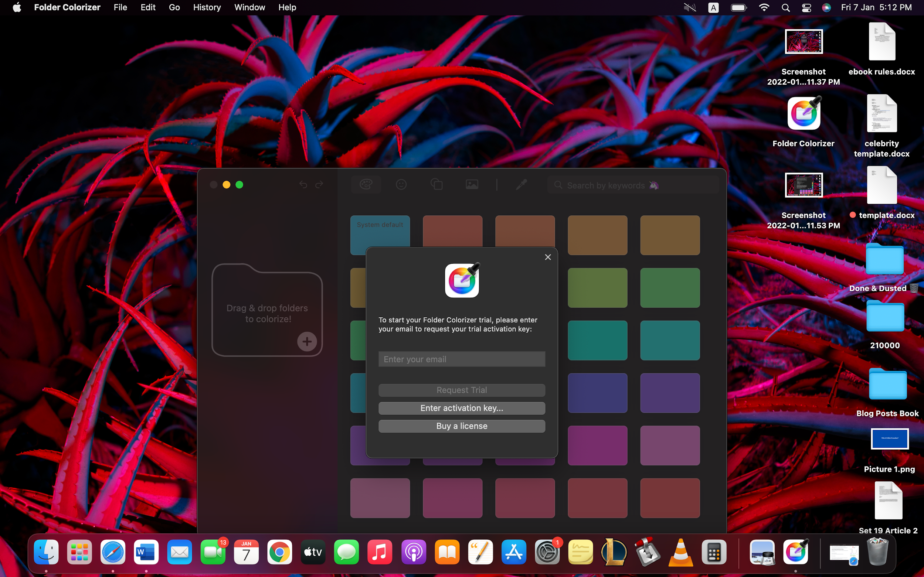Open the Help menu
Screen dimensions: 924x577
pyautogui.click(x=287, y=8)
